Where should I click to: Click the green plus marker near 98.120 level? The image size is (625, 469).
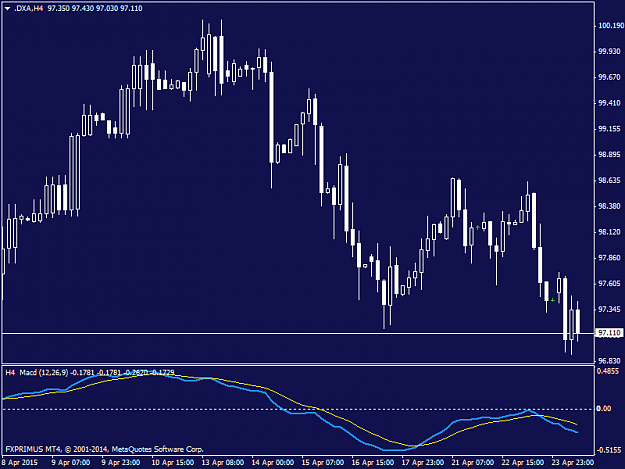(x=478, y=227)
